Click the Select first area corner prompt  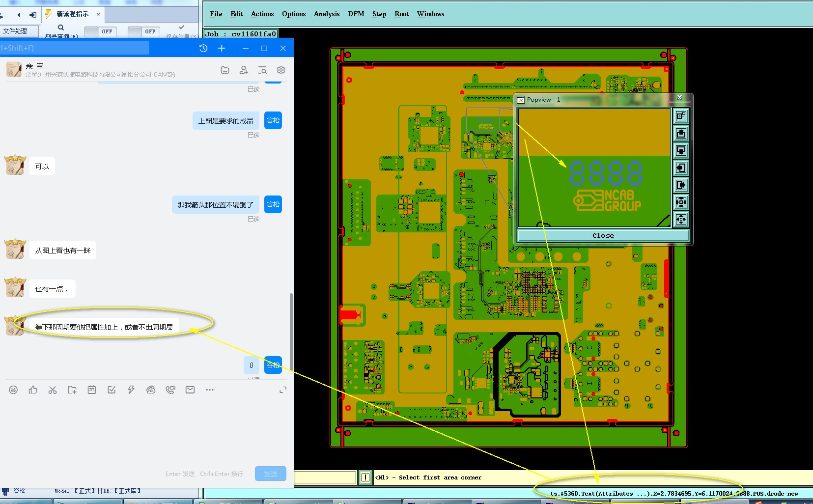pyautogui.click(x=428, y=477)
